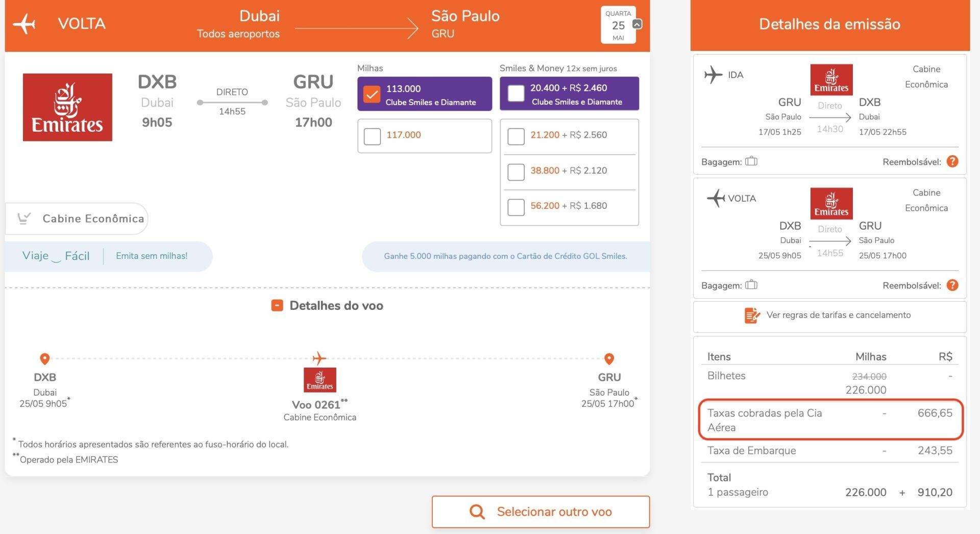Open Viaje Fácil link
This screenshot has height=534, width=980.
(56, 256)
